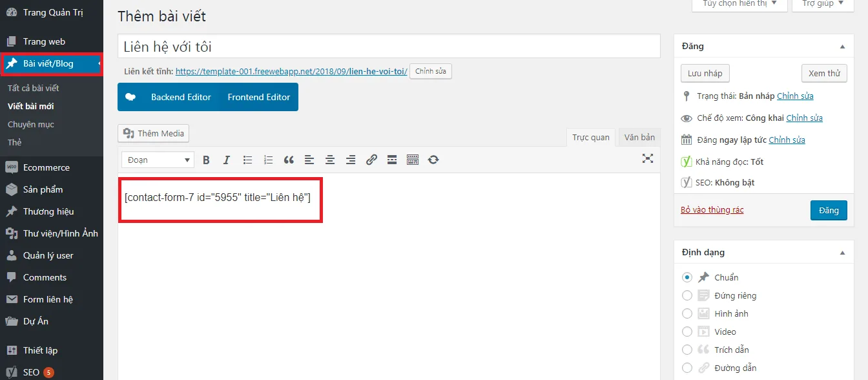This screenshot has width=868, height=380.
Task: Switch to the Văn bản text tab
Action: click(x=639, y=137)
